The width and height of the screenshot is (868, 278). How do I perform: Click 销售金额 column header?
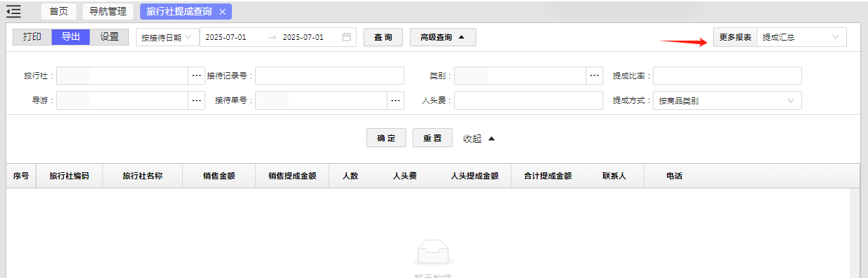219,176
